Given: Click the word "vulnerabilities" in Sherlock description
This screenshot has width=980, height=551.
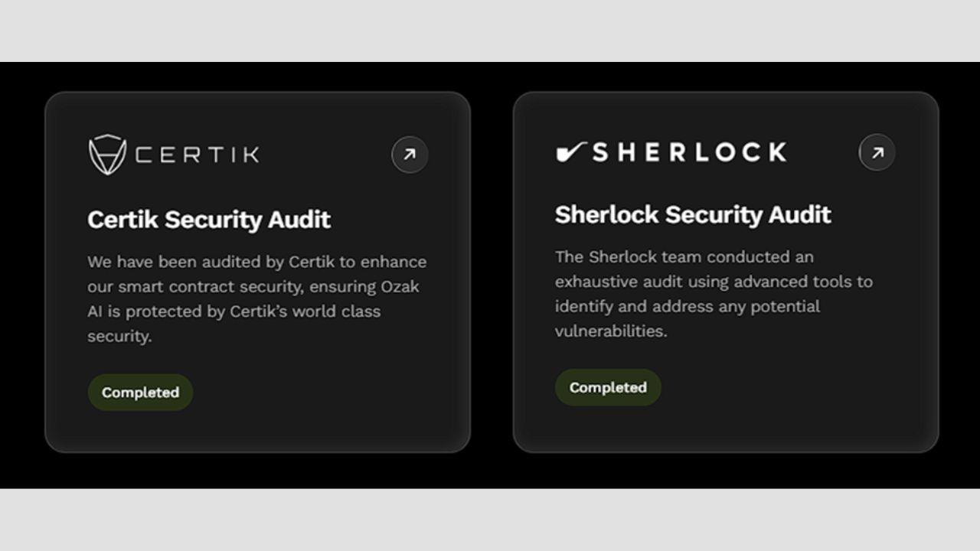Looking at the screenshot, I should pos(609,331).
